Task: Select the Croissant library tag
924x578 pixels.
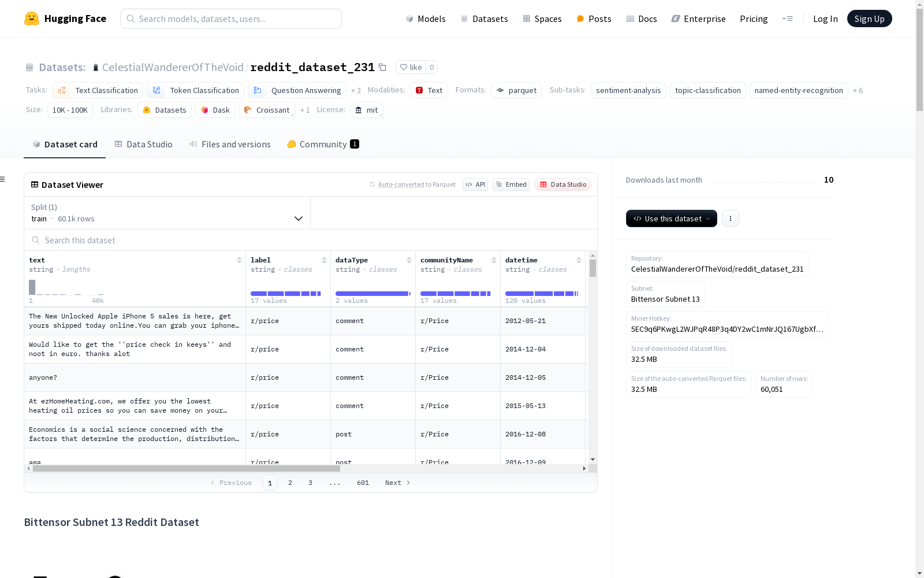Action: pyautogui.click(x=267, y=110)
